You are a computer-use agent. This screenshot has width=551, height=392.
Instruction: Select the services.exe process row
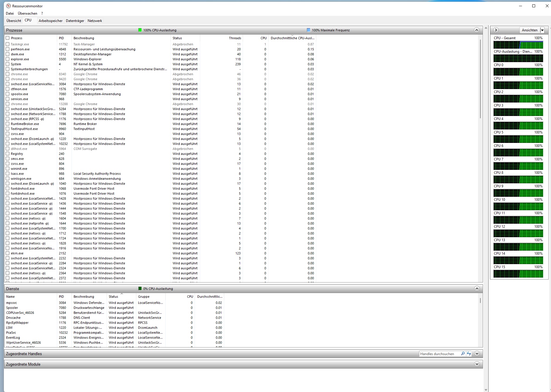pyautogui.click(x=160, y=99)
